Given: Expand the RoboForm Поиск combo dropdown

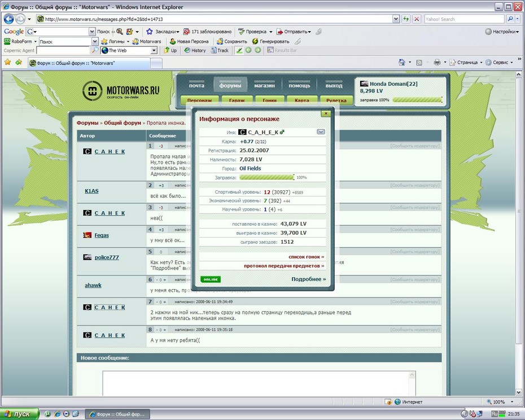Looking at the screenshot, I should point(95,42).
